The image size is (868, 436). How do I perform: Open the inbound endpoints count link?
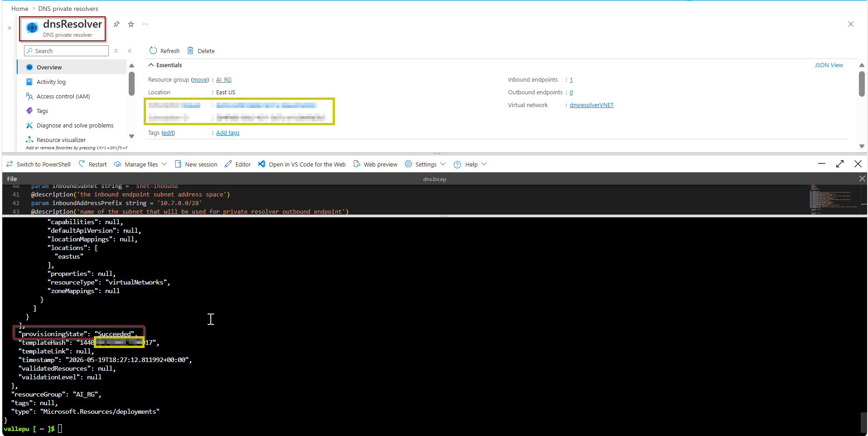pyautogui.click(x=571, y=80)
